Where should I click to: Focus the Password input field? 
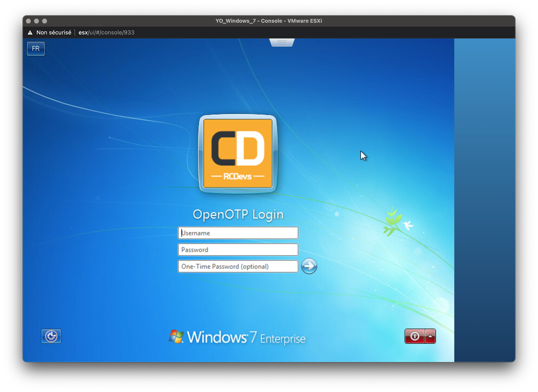(238, 250)
